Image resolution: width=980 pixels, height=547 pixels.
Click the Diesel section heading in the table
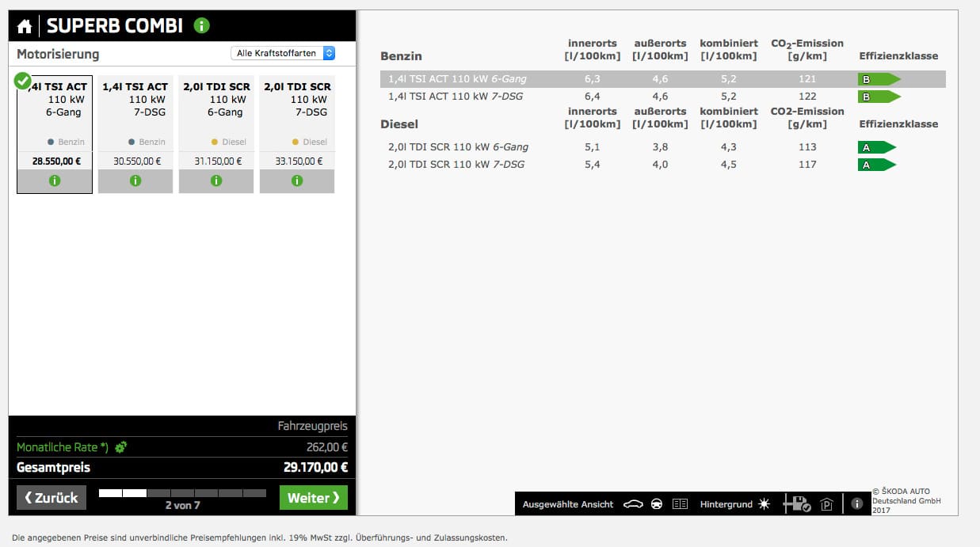tap(399, 124)
